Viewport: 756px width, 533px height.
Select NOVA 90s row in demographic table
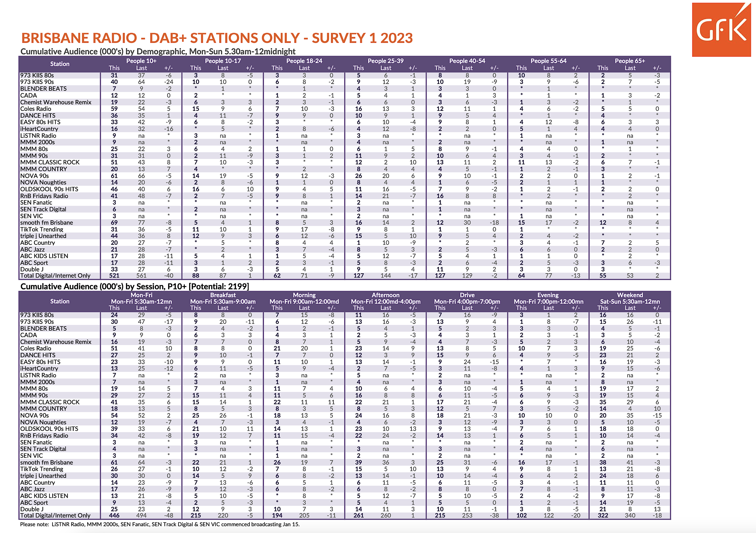[344, 176]
